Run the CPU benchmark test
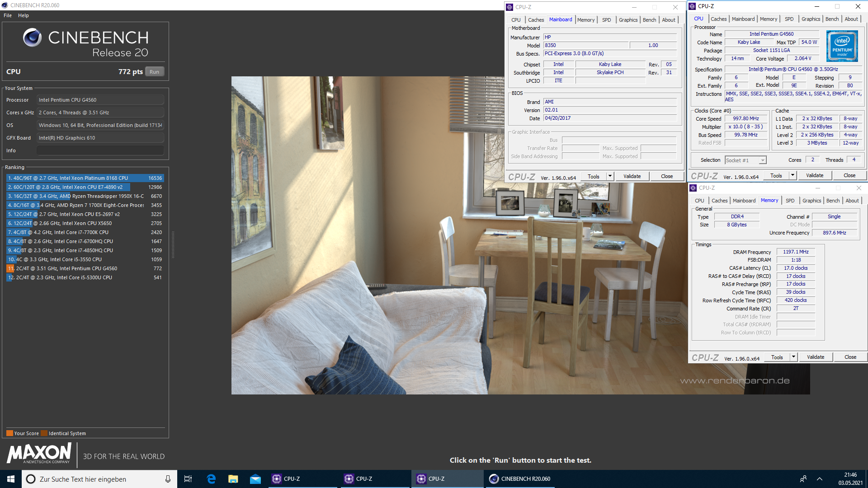 (155, 72)
